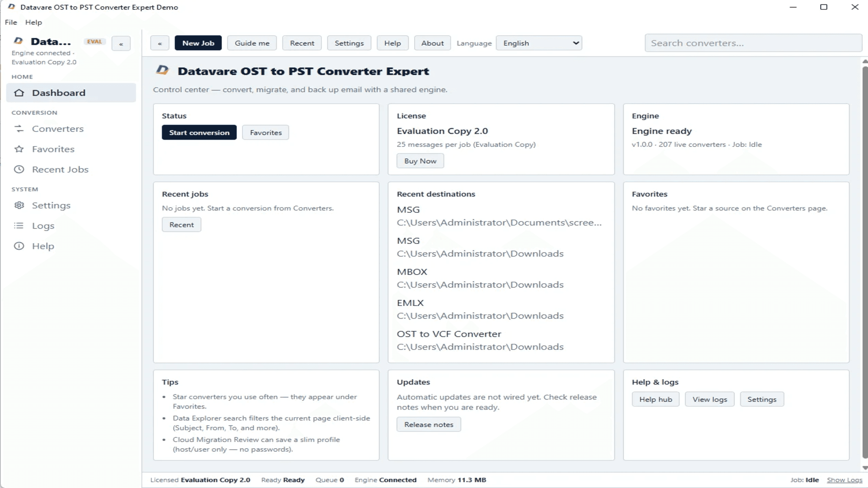Go to the Dashboard page
Screen dimensions: 868x488
(71, 93)
